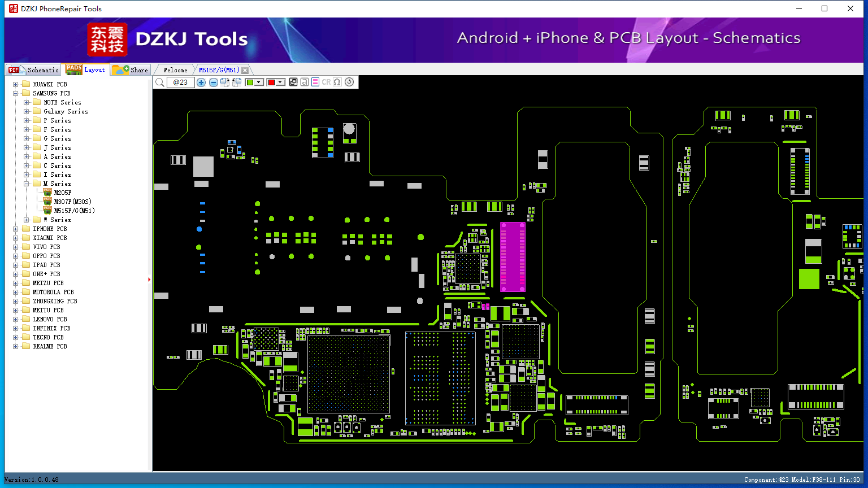Expand the XIAOMI PCB folder
This screenshot has height=488, width=868.
click(15, 238)
